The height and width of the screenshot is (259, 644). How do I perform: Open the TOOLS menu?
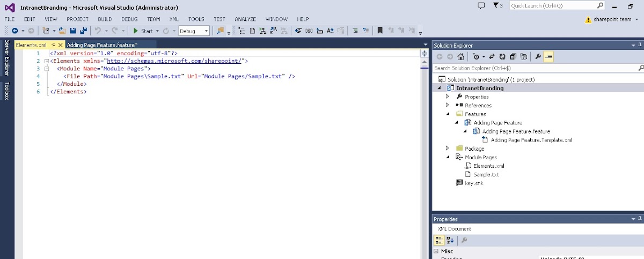click(196, 19)
